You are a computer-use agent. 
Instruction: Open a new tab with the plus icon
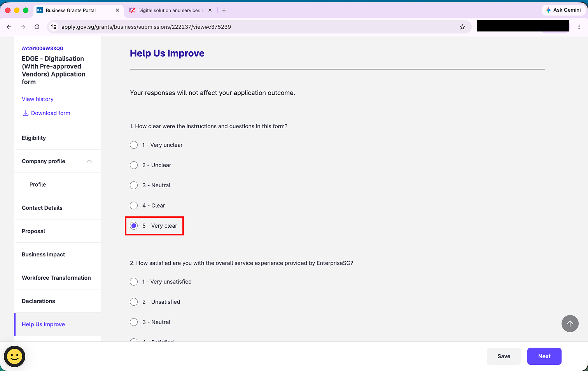coord(224,10)
